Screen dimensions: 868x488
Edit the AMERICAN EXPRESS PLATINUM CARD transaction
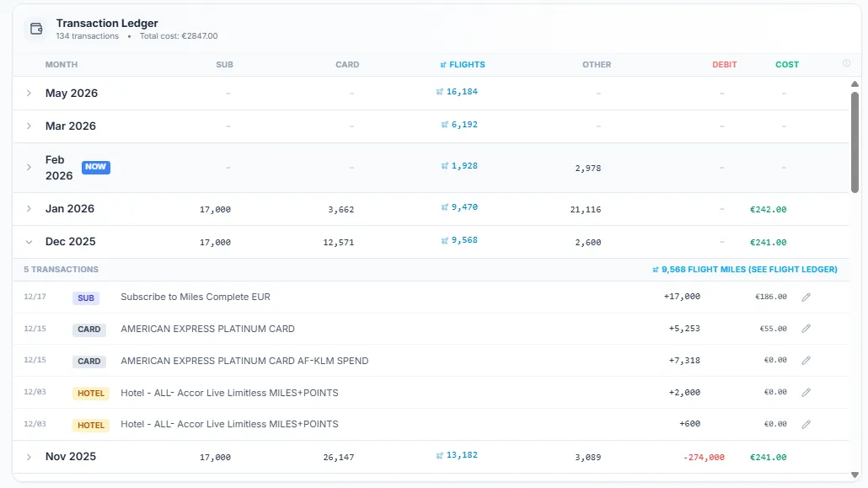[806, 329]
